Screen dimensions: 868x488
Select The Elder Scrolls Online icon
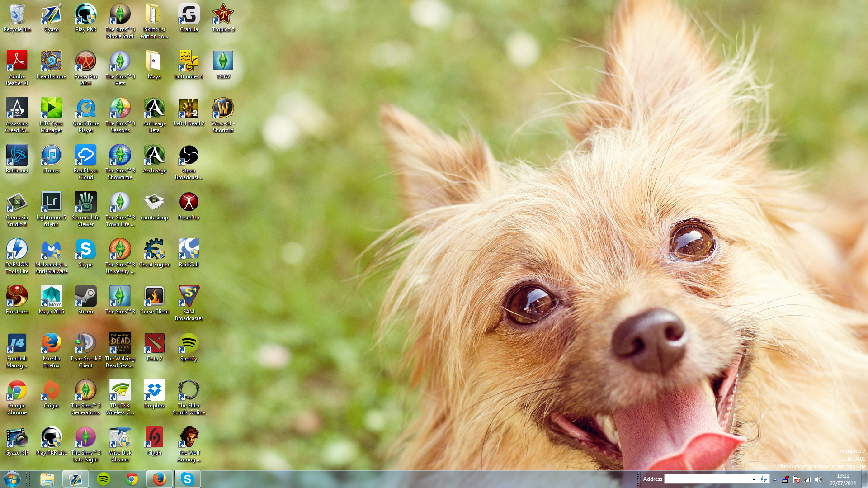coord(189,398)
